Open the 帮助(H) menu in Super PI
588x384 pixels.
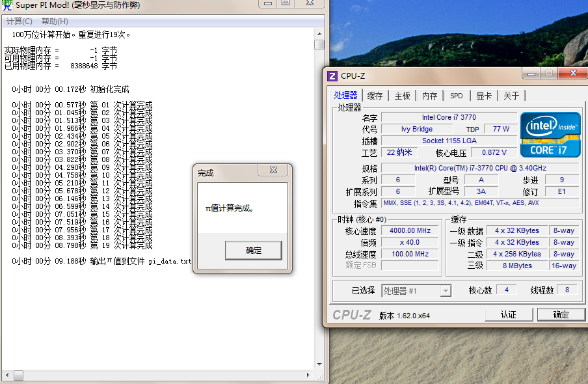click(x=55, y=21)
